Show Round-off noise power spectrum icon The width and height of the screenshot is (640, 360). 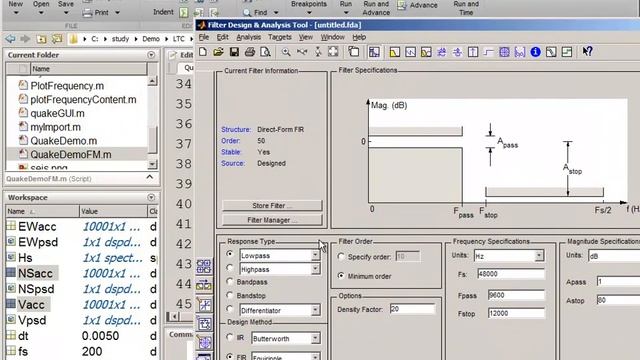(567, 52)
